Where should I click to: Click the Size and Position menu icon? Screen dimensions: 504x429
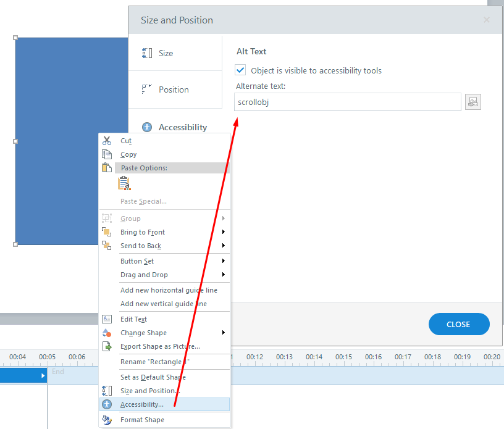coord(107,391)
